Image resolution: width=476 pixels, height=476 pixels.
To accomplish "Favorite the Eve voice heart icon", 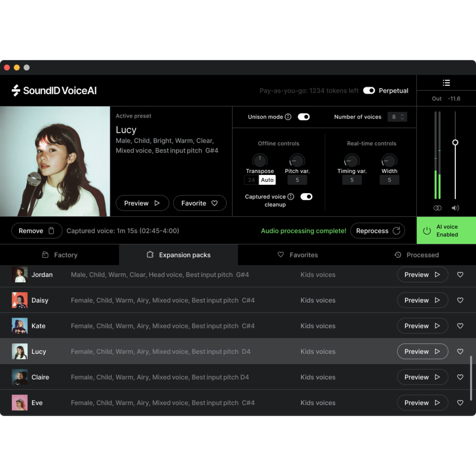I will tap(460, 403).
